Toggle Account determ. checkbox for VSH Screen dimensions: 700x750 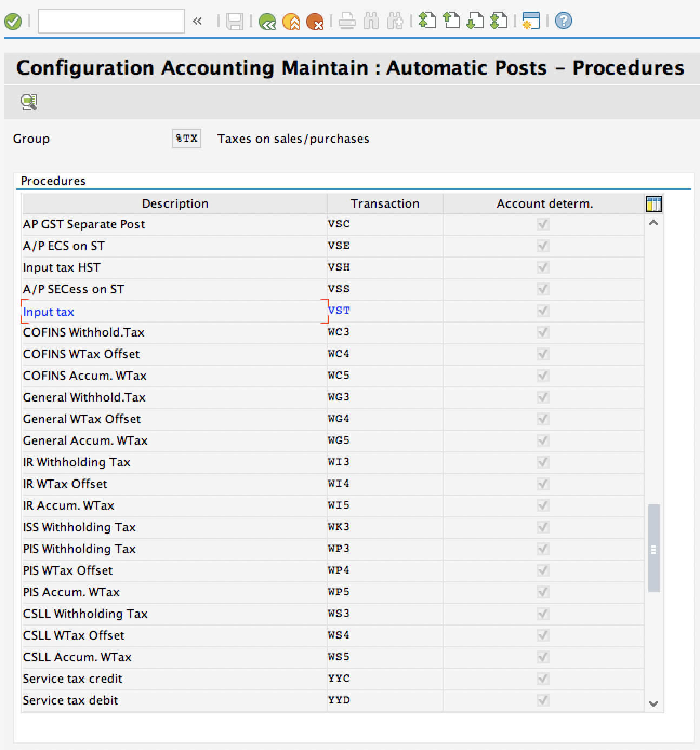click(543, 267)
